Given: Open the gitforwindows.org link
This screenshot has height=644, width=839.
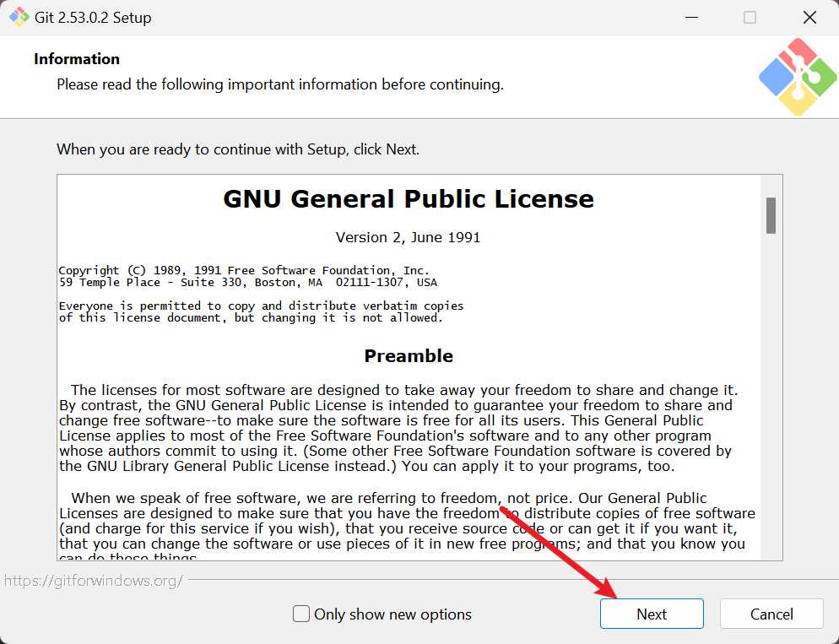Looking at the screenshot, I should [x=93, y=582].
